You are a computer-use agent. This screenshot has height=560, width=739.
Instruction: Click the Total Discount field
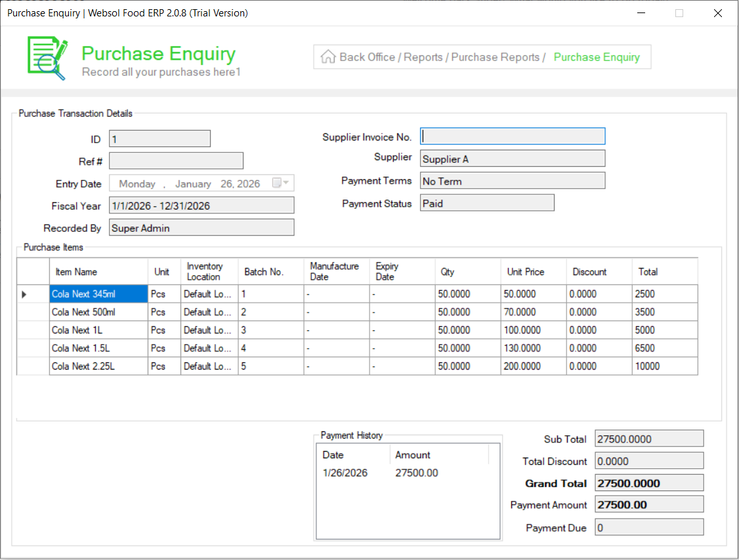pos(649,460)
